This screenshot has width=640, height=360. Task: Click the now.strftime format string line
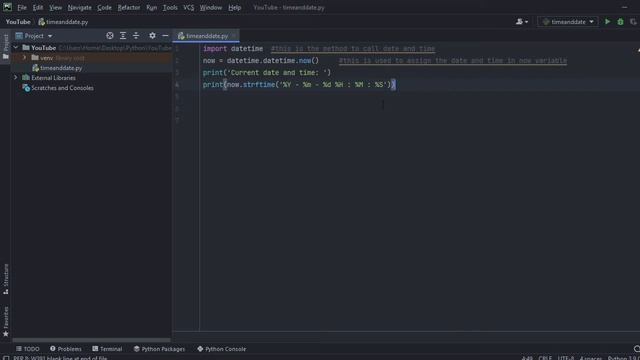click(x=299, y=84)
